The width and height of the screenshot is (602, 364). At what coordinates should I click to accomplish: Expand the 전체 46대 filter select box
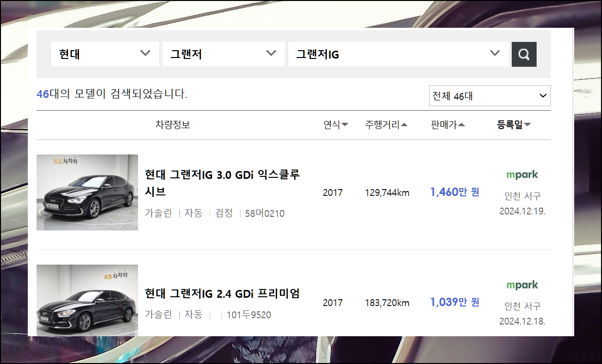coord(490,96)
